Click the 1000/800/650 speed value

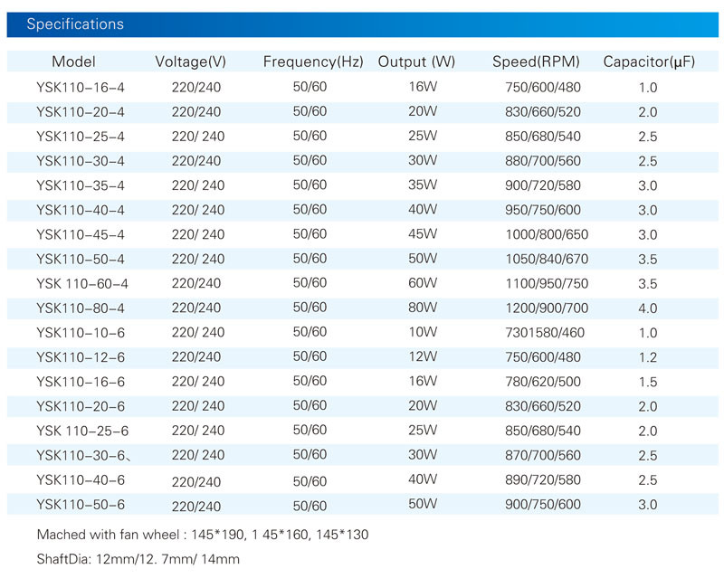546,234
